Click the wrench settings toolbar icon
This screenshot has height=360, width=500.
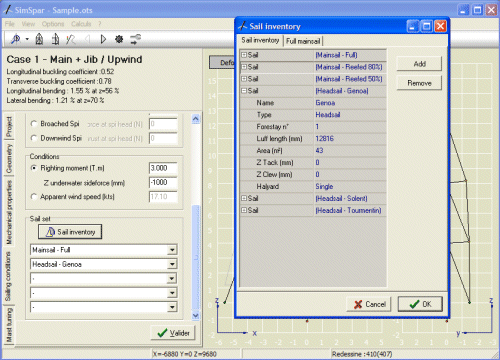click(x=135, y=39)
